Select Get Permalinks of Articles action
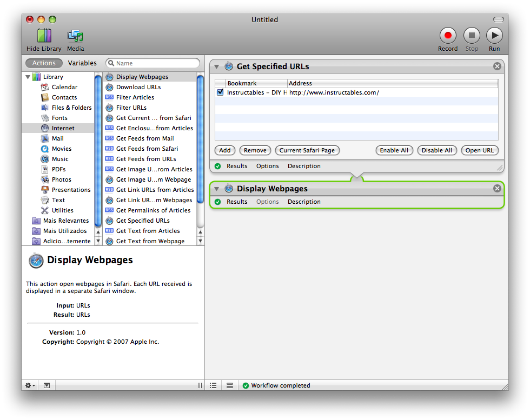The image size is (530, 420). [150, 210]
